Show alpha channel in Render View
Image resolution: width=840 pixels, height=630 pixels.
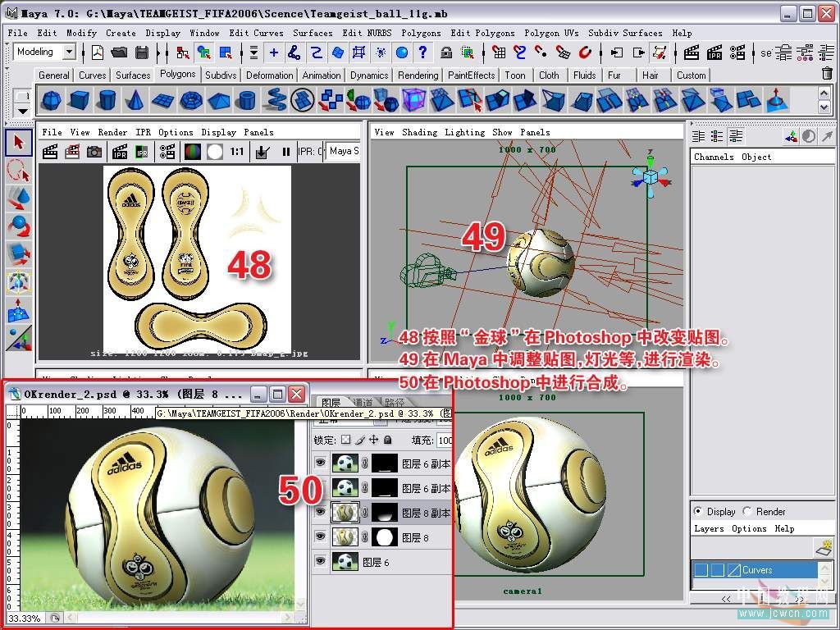[x=214, y=152]
